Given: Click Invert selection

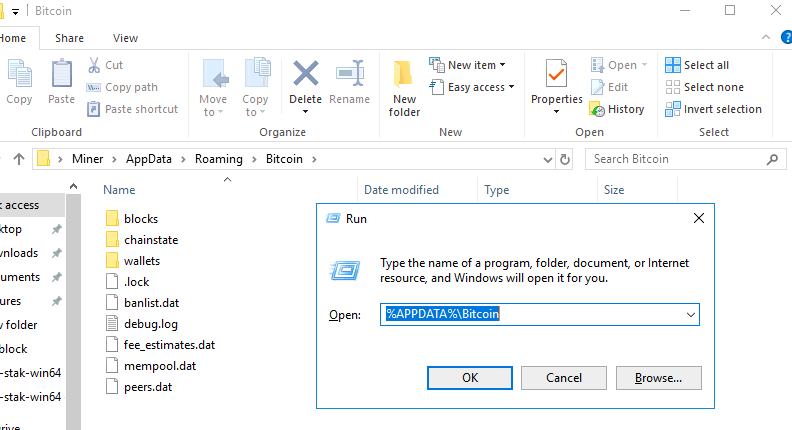Looking at the screenshot, I should click(x=713, y=109).
